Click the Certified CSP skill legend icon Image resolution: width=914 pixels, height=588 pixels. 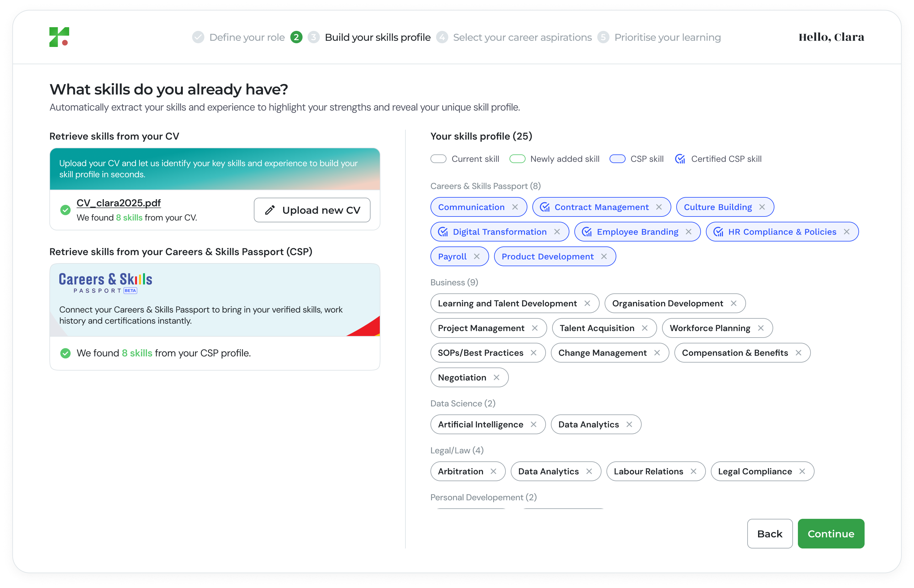coord(680,159)
